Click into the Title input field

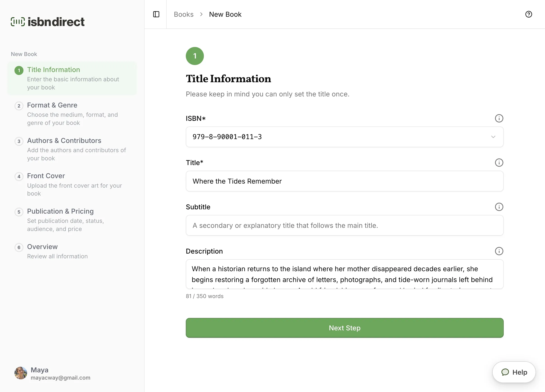344,181
